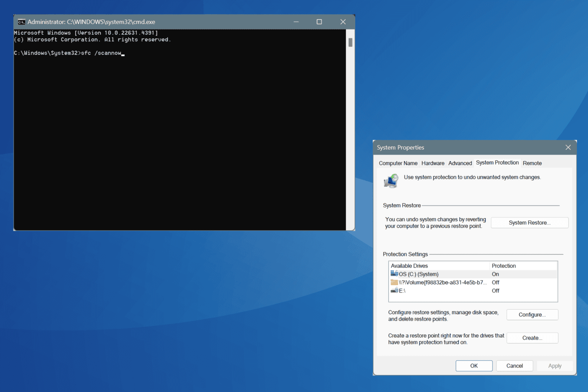Click the Protection Settings section heading
The width and height of the screenshot is (588, 392).
(x=405, y=254)
